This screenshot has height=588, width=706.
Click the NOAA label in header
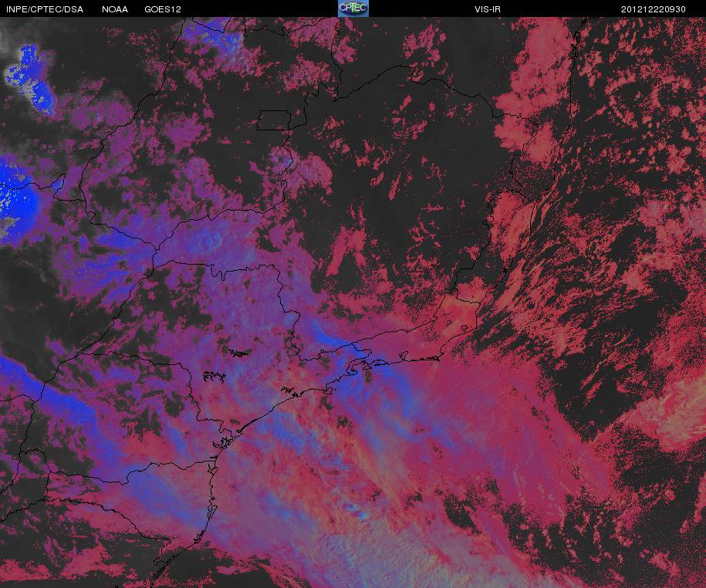point(115,9)
